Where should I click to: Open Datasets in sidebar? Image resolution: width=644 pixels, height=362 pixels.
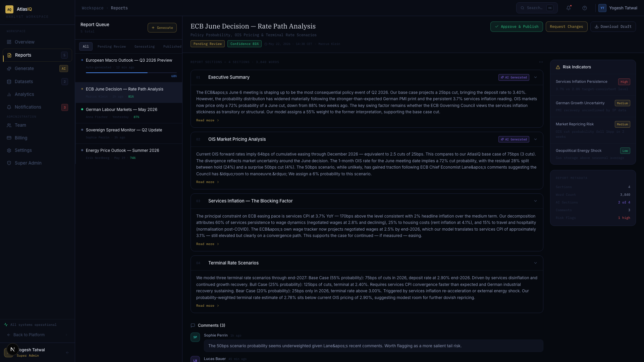[37, 82]
